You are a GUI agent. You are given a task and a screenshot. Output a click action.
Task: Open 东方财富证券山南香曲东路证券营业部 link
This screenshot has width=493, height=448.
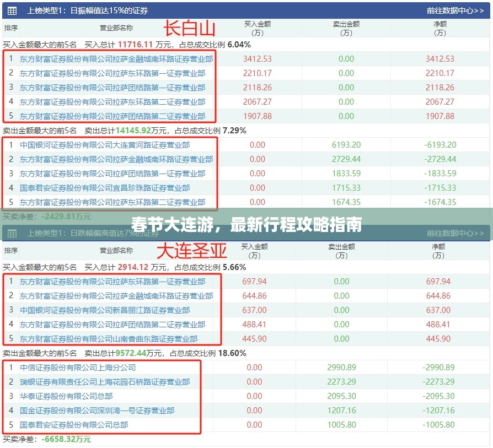pos(109,339)
